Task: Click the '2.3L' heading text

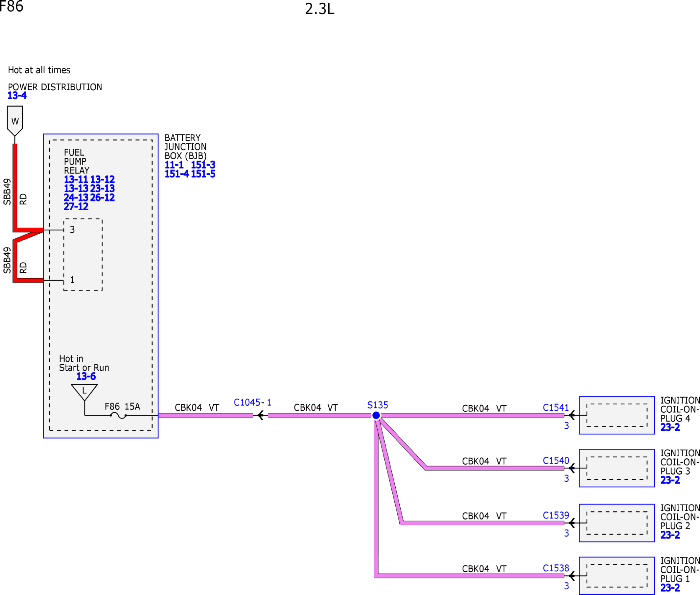Action: [x=320, y=9]
